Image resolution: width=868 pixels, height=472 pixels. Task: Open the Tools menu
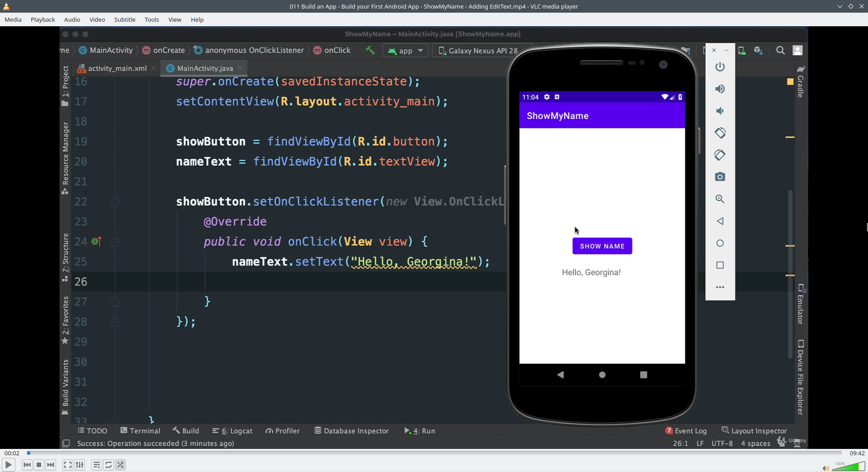click(151, 19)
